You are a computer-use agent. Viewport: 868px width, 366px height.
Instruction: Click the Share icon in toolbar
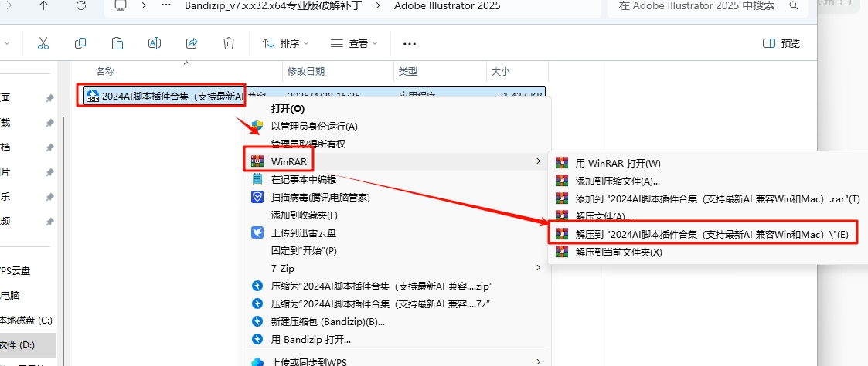(192, 43)
